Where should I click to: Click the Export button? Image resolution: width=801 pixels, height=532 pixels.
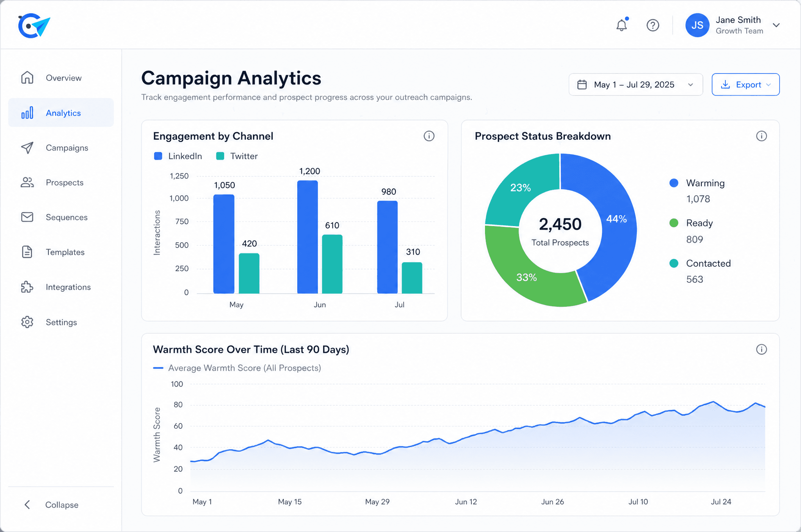click(x=745, y=84)
